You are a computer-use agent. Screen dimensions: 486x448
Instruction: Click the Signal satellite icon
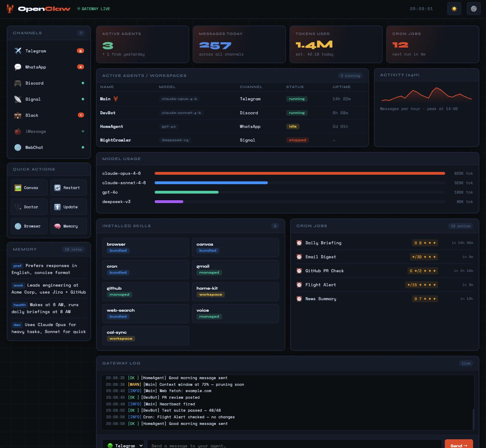click(x=18, y=99)
